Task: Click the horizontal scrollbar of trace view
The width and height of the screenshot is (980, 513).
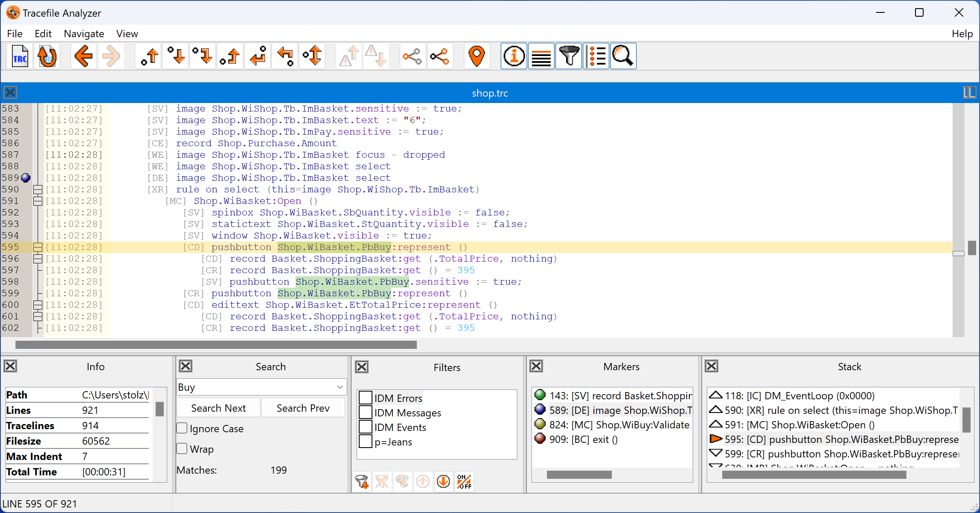Action: [x=216, y=345]
